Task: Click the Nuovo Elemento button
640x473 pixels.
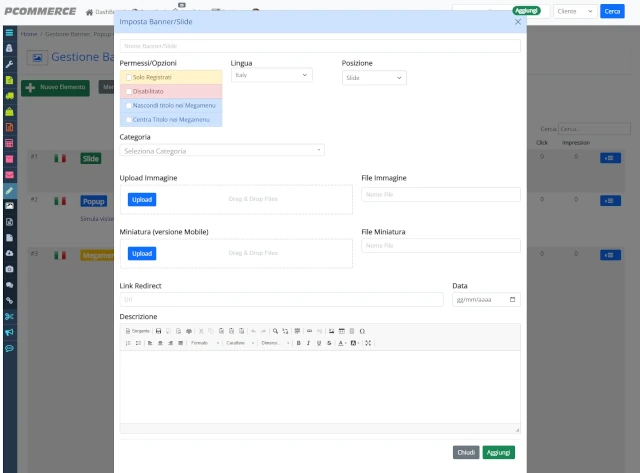Action: point(56,87)
